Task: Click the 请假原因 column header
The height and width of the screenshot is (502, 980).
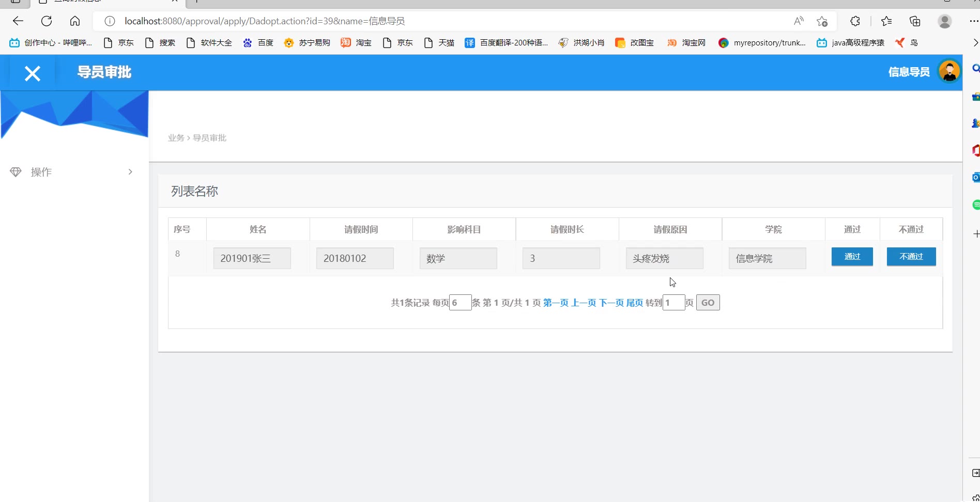Action: [x=670, y=229]
